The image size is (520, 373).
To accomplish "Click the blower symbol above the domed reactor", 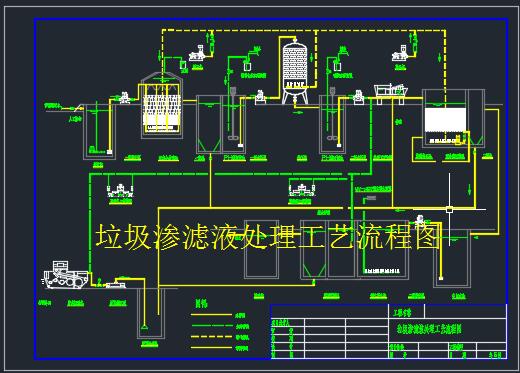I will pyautogui.click(x=197, y=54).
